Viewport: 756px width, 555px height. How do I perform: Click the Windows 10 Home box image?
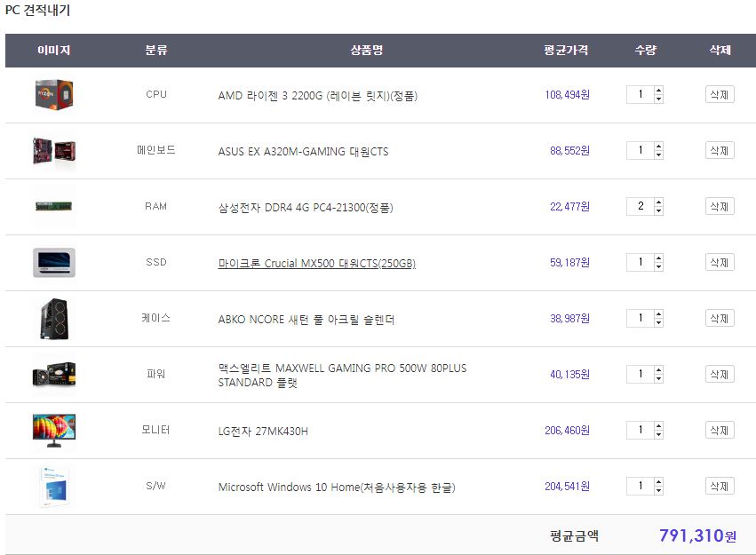click(54, 487)
